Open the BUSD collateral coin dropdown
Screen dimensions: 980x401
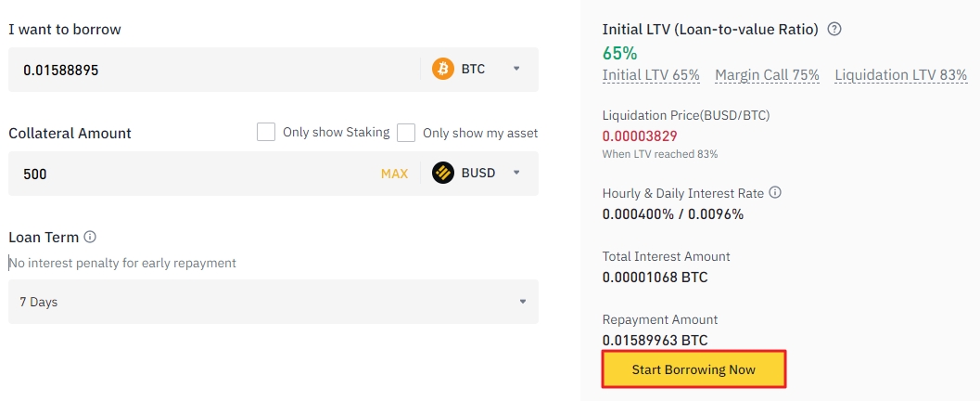pos(516,173)
